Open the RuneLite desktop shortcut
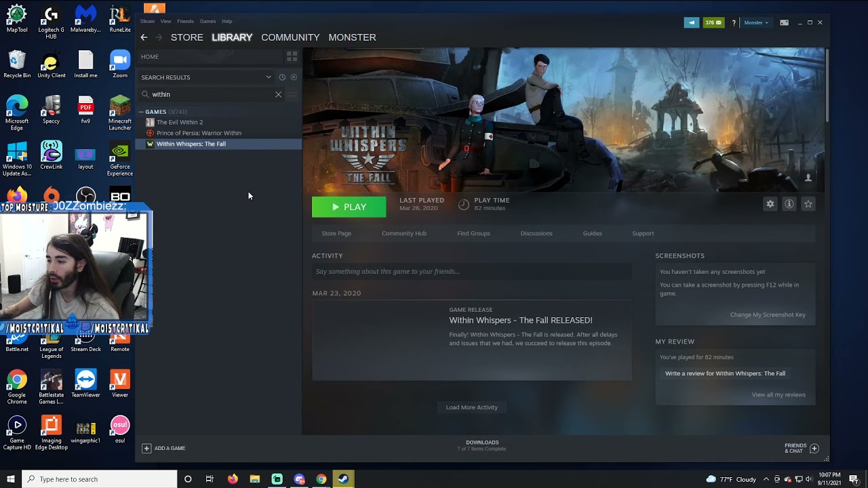Screen dimensions: 868x488 click(120, 19)
